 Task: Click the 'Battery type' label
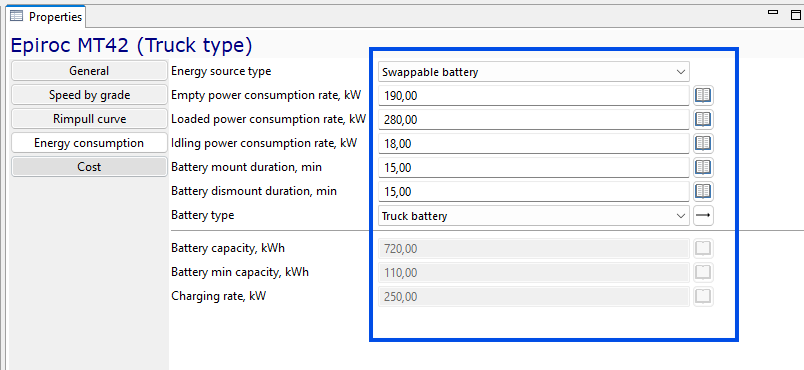click(203, 215)
